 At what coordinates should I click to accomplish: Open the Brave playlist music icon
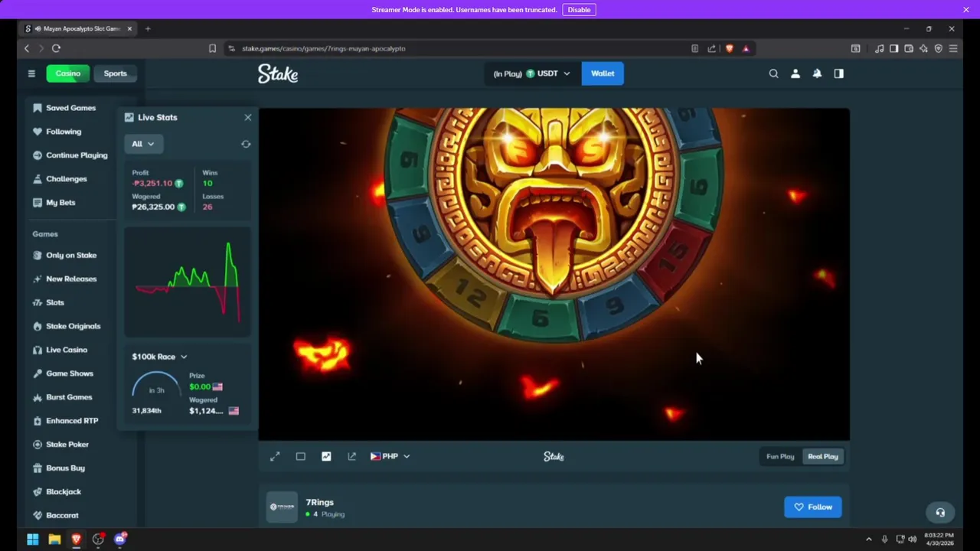click(880, 48)
